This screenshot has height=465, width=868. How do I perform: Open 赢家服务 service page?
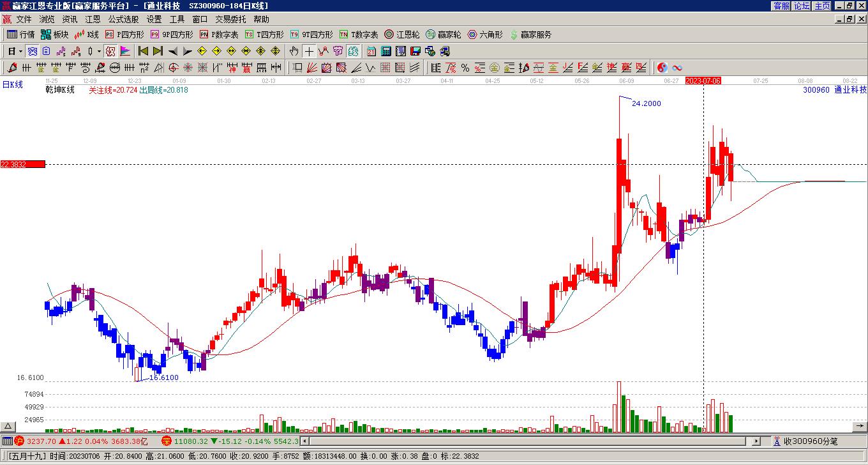tap(530, 34)
